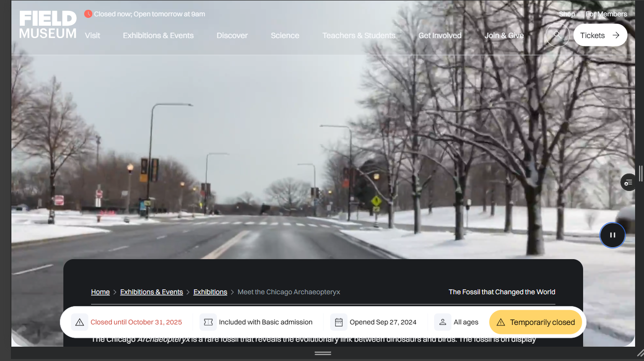Click the horizontal drag handle at bottom center
Viewport: 644px width, 361px height.
click(323, 353)
